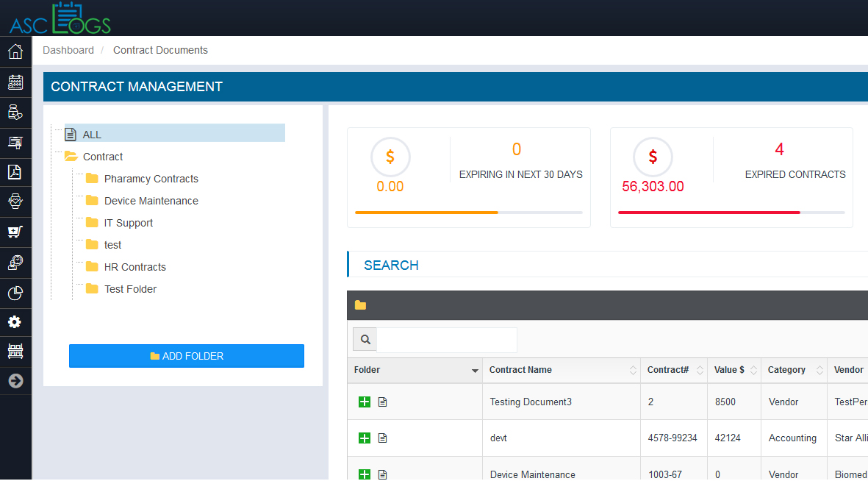Click the table search input field
868x481 pixels.
coord(446,340)
